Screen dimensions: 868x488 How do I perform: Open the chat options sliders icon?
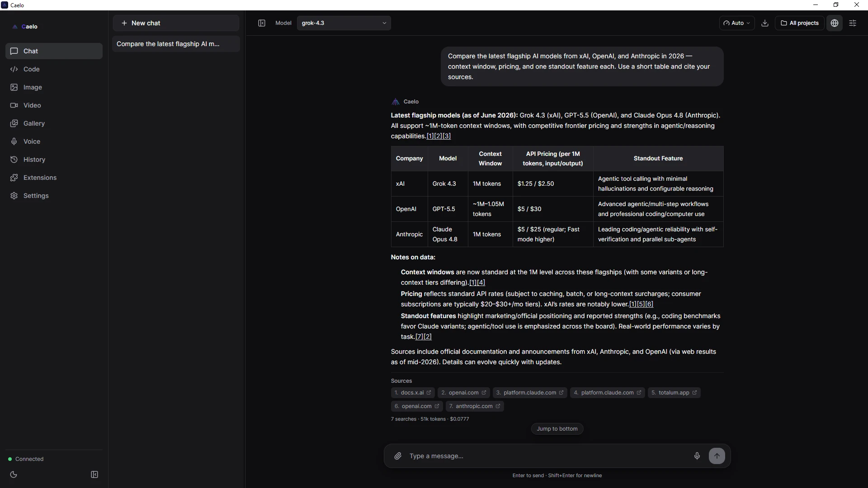tap(853, 23)
